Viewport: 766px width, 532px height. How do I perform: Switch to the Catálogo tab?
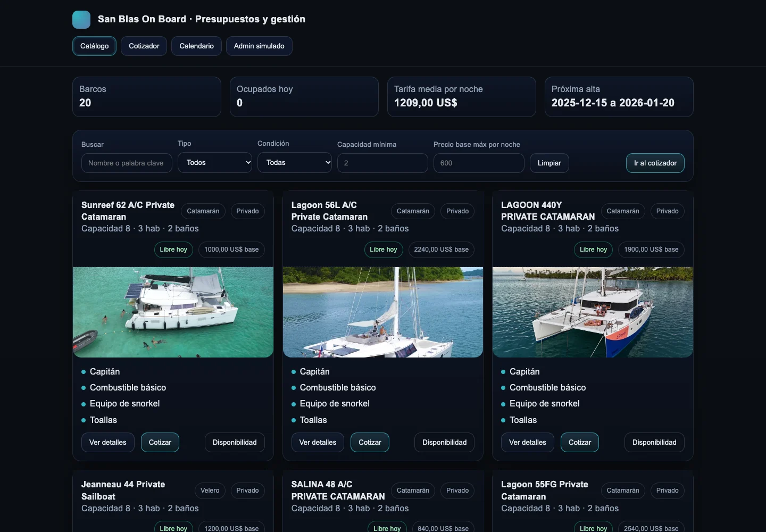(x=94, y=46)
